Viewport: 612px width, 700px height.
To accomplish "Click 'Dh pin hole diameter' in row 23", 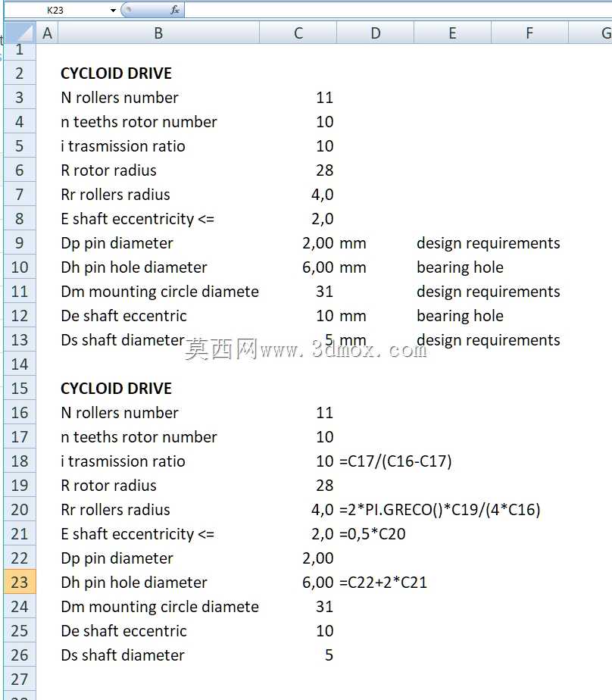I will click(134, 582).
